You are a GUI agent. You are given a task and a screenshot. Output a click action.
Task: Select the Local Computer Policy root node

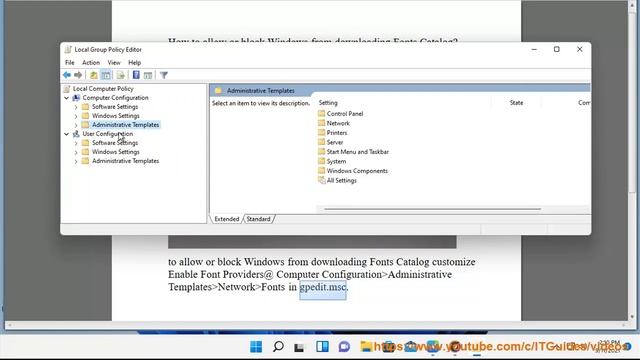(103, 89)
